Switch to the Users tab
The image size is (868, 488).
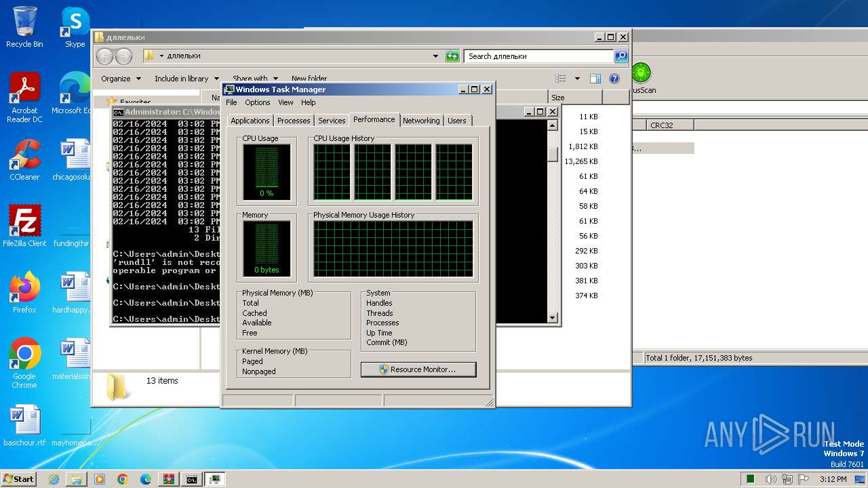pyautogui.click(x=457, y=121)
